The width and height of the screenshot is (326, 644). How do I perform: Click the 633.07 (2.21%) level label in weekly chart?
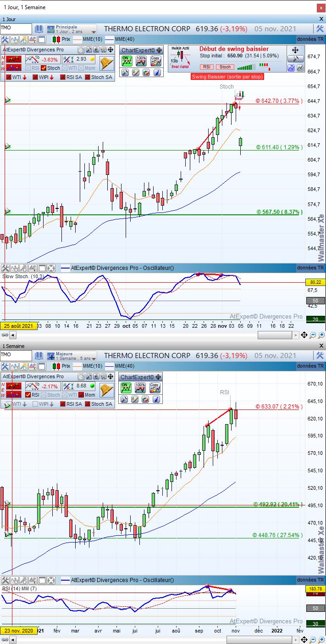click(x=279, y=406)
